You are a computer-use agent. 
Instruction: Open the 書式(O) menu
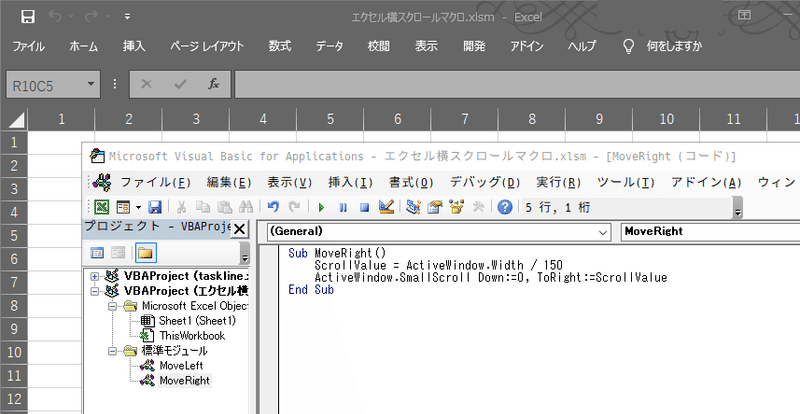click(x=411, y=182)
